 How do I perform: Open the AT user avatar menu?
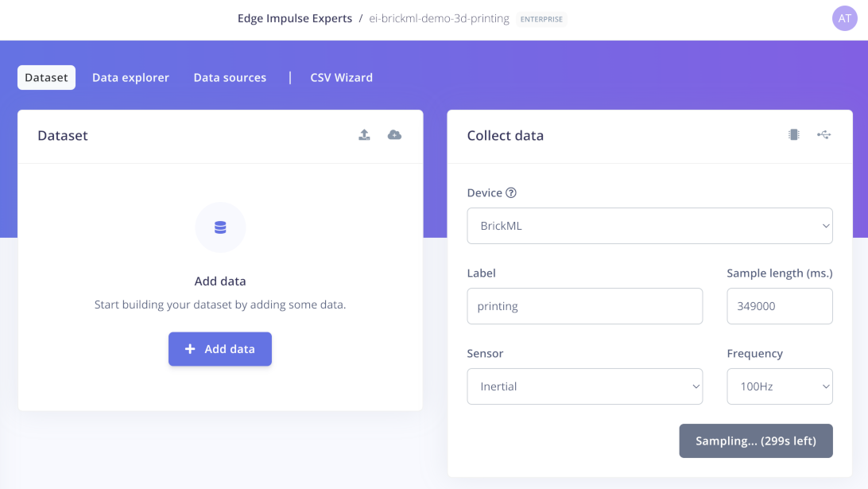(845, 18)
